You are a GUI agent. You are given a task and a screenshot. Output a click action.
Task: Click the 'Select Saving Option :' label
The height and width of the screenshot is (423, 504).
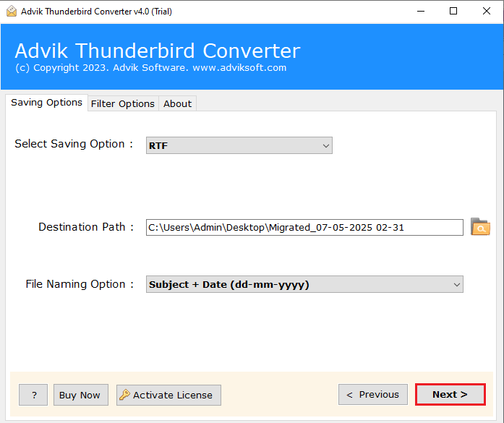pyautogui.click(x=74, y=144)
